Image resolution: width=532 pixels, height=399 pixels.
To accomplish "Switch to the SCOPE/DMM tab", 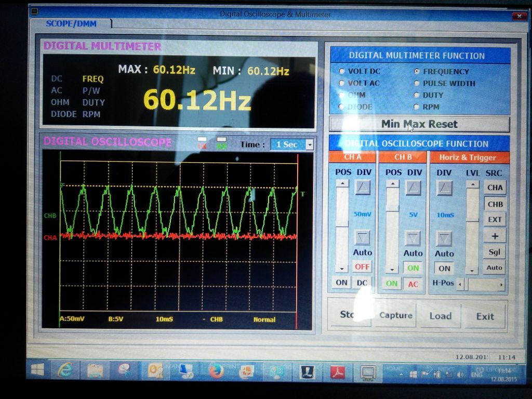I will click(x=71, y=23).
